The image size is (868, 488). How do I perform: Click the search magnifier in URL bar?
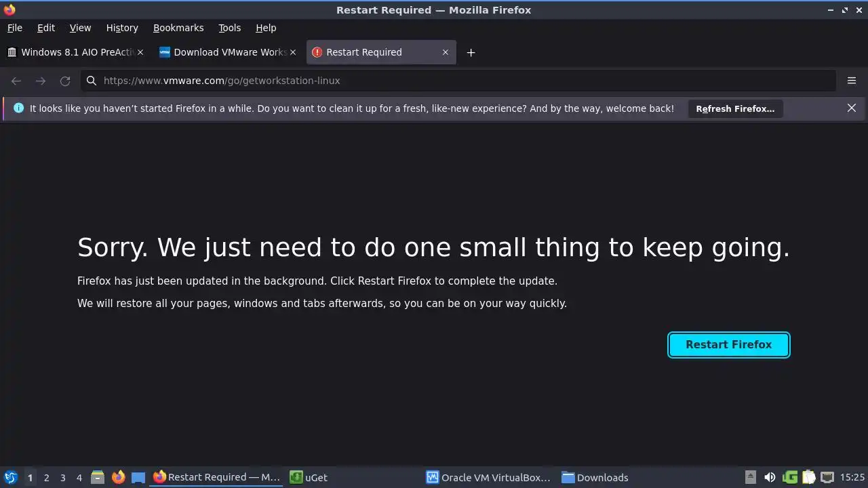[92, 81]
